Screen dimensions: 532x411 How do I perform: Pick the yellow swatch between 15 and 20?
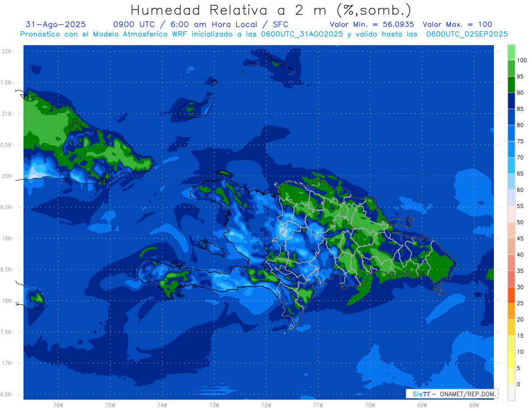(x=511, y=327)
